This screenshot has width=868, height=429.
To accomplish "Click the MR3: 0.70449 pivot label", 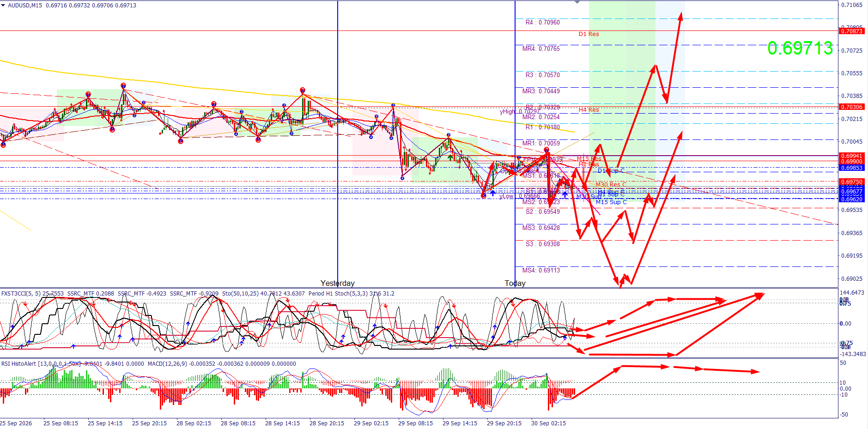I will pyautogui.click(x=541, y=91).
